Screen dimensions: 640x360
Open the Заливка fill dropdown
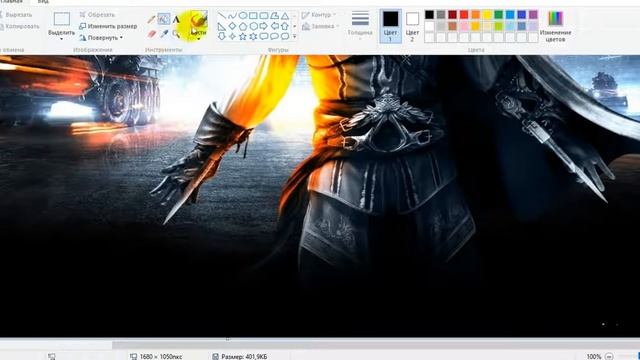[x=320, y=27]
